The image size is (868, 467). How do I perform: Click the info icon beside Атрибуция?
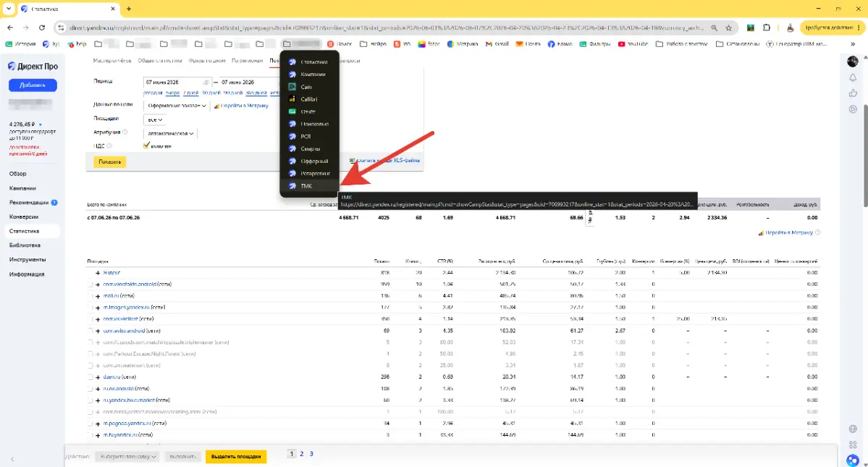pyautogui.click(x=125, y=132)
